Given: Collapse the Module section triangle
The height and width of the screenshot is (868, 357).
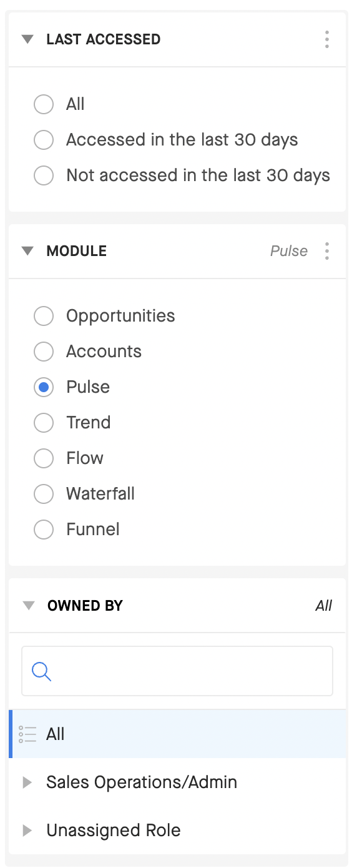Looking at the screenshot, I should 27,251.
